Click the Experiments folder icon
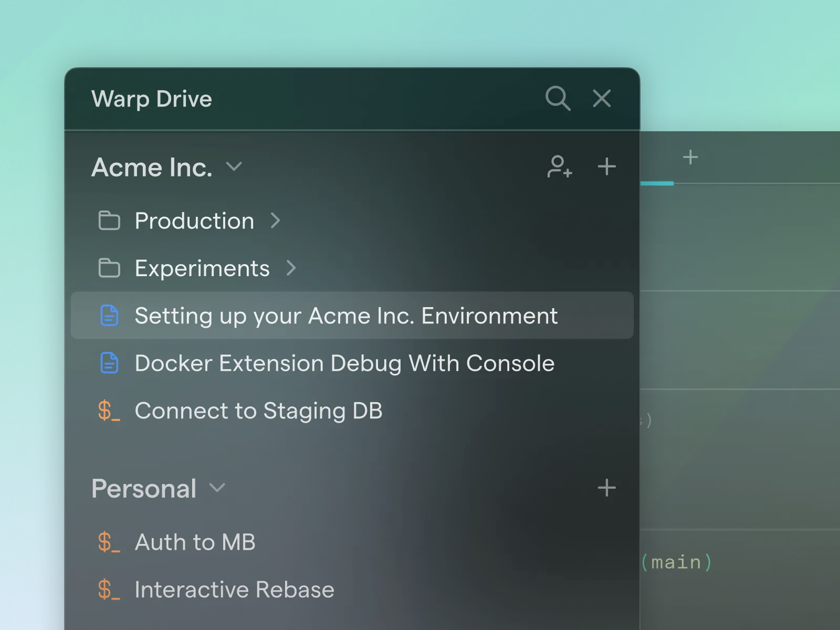 pyautogui.click(x=109, y=268)
